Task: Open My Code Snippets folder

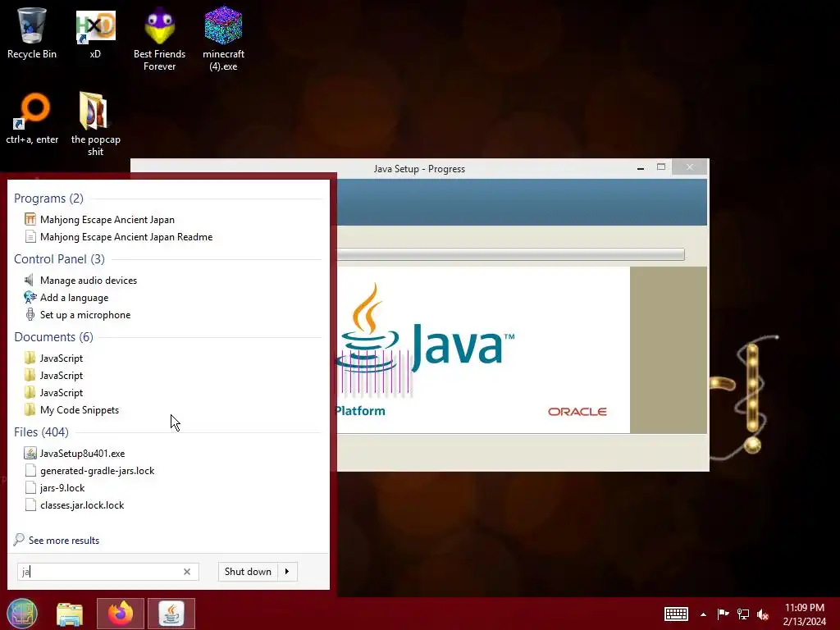Action: (x=72, y=410)
